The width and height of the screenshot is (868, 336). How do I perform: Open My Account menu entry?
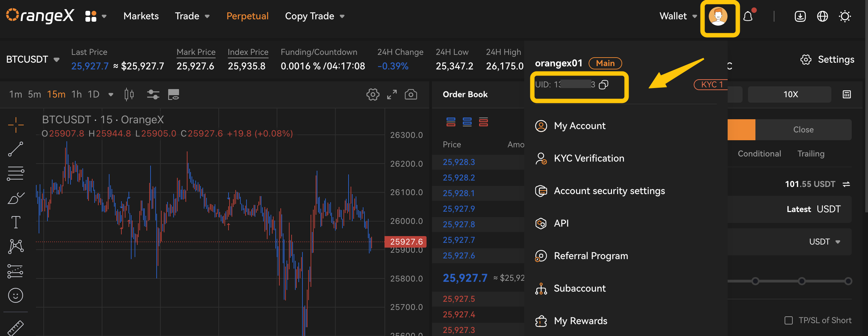pyautogui.click(x=579, y=126)
